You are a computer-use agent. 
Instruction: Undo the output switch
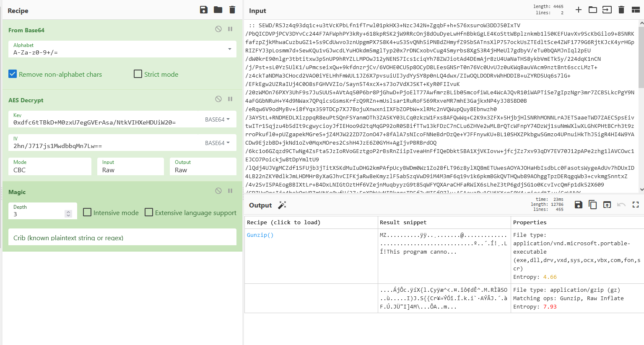coord(621,205)
